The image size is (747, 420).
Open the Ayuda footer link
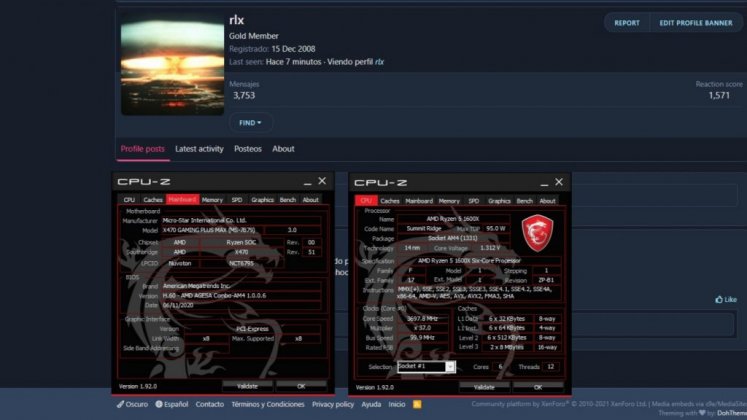[371, 404]
